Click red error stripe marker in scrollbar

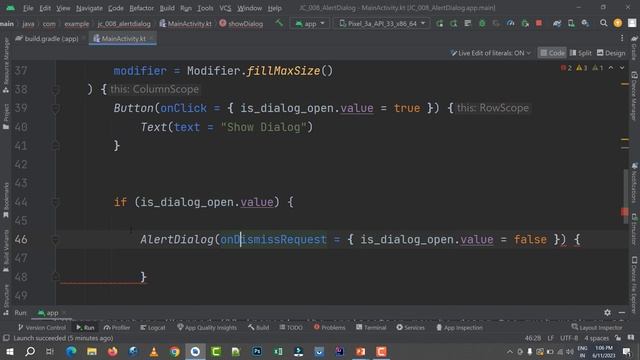click(x=624, y=211)
